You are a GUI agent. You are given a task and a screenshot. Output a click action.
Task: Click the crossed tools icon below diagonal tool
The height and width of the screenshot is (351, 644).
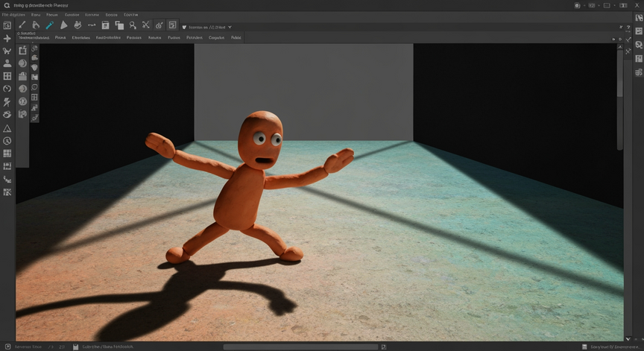628,51
